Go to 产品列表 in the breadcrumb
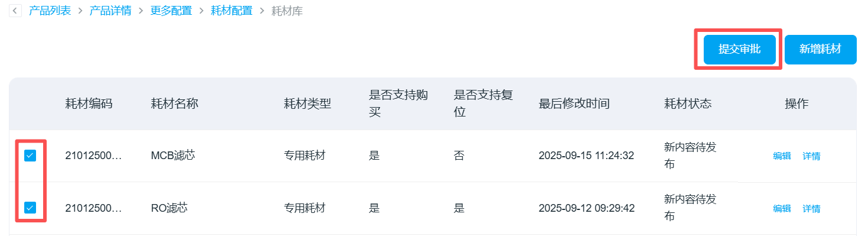This screenshot has width=868, height=236. 50,11
